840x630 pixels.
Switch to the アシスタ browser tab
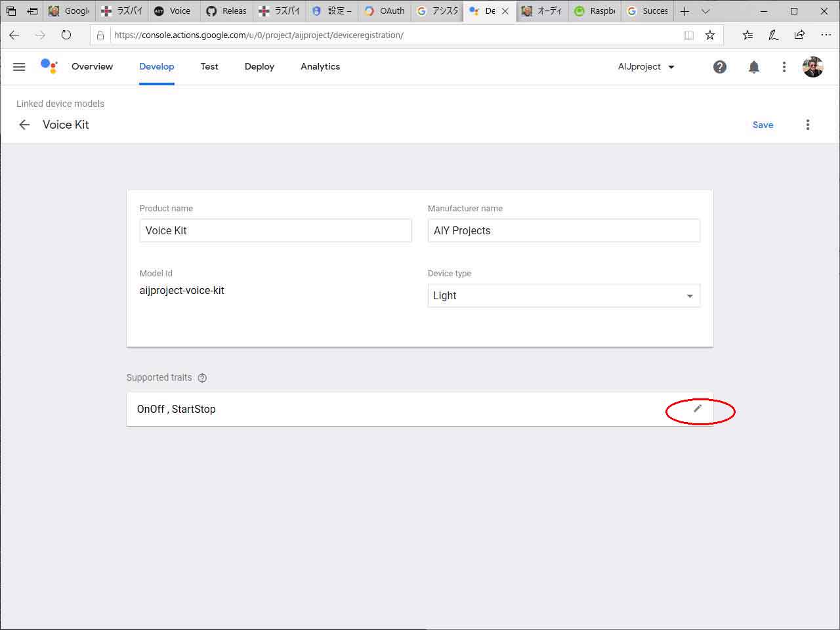pos(437,11)
